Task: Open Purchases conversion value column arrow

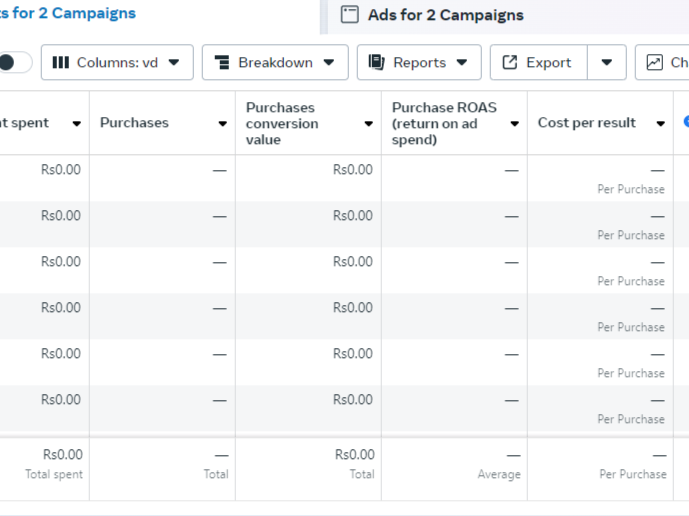Action: point(368,124)
